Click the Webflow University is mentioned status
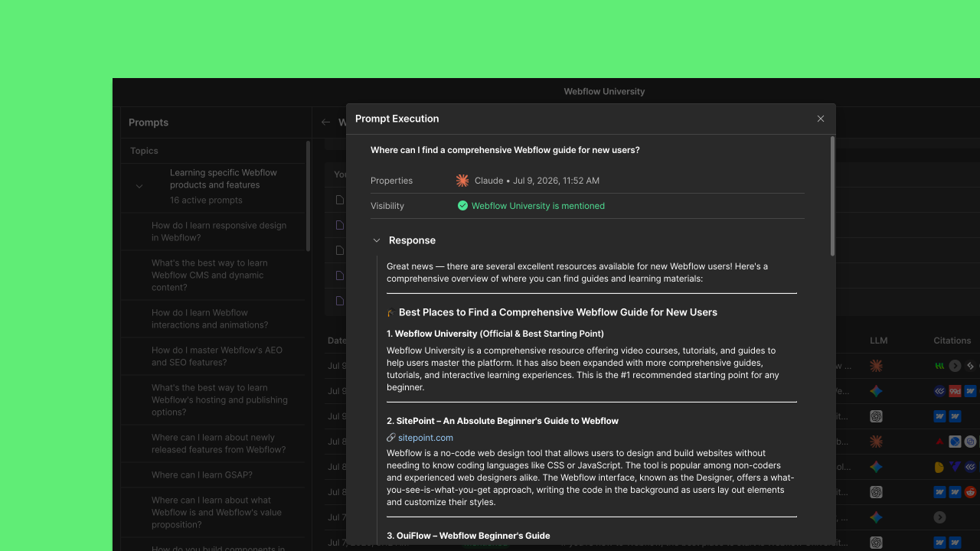This screenshot has height=551, width=980. coord(538,206)
